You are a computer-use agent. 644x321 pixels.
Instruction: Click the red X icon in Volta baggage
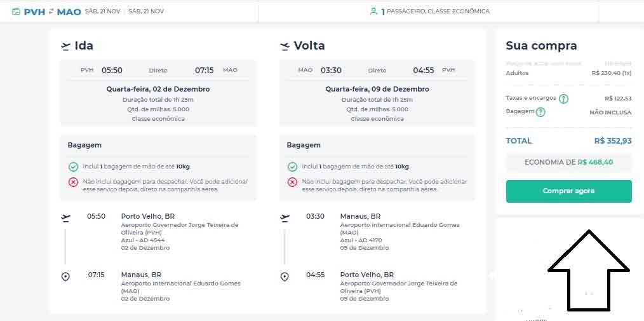292,182
